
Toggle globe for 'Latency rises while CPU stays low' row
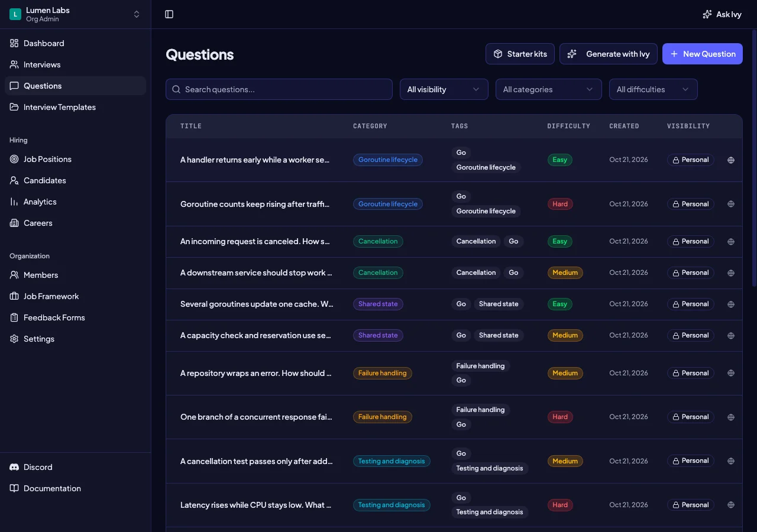point(731,505)
